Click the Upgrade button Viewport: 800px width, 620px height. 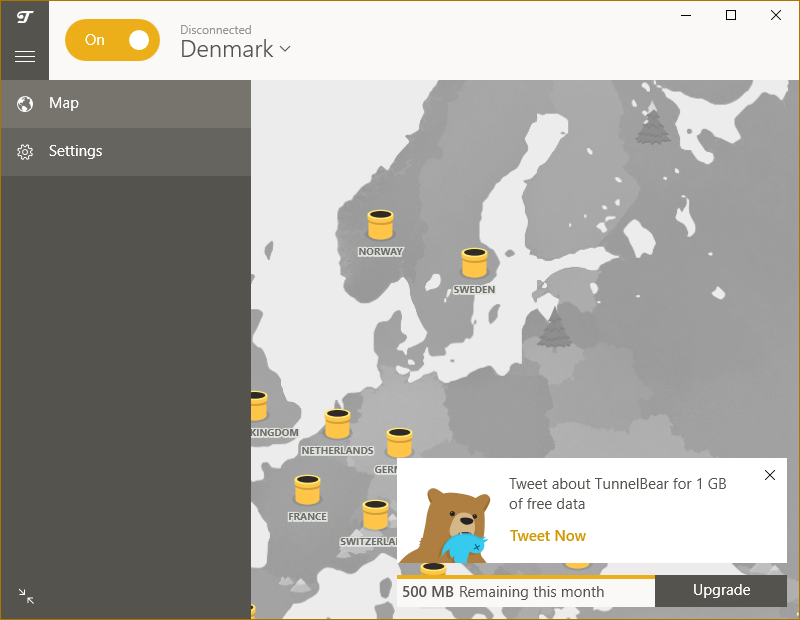pyautogui.click(x=721, y=590)
